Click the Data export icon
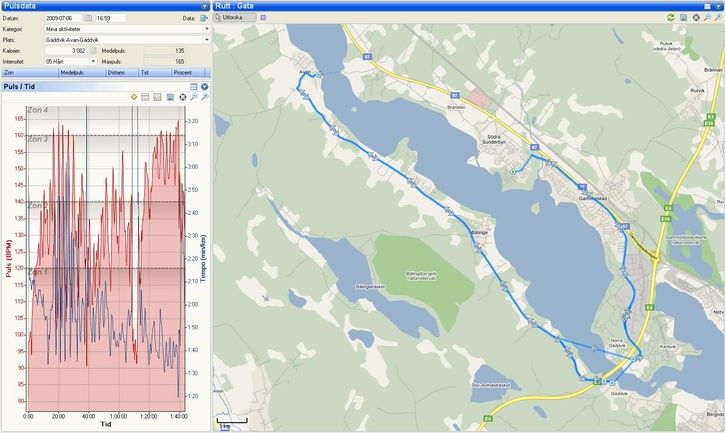The height and width of the screenshot is (433, 725). [204, 18]
